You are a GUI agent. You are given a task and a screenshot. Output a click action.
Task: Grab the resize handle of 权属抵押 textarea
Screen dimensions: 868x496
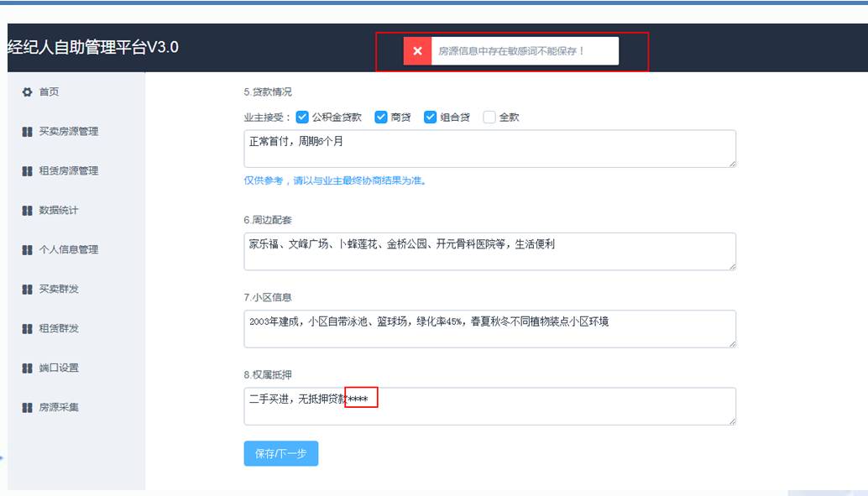point(732,420)
